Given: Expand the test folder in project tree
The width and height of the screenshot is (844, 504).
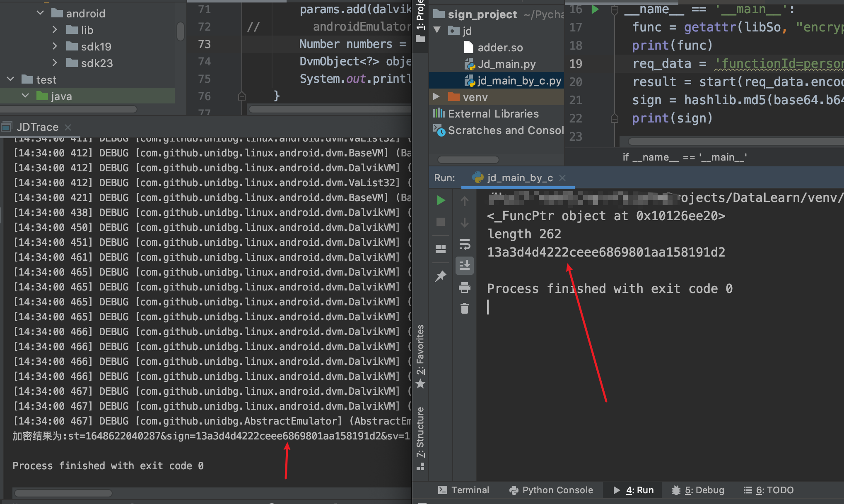Looking at the screenshot, I should click(11, 79).
